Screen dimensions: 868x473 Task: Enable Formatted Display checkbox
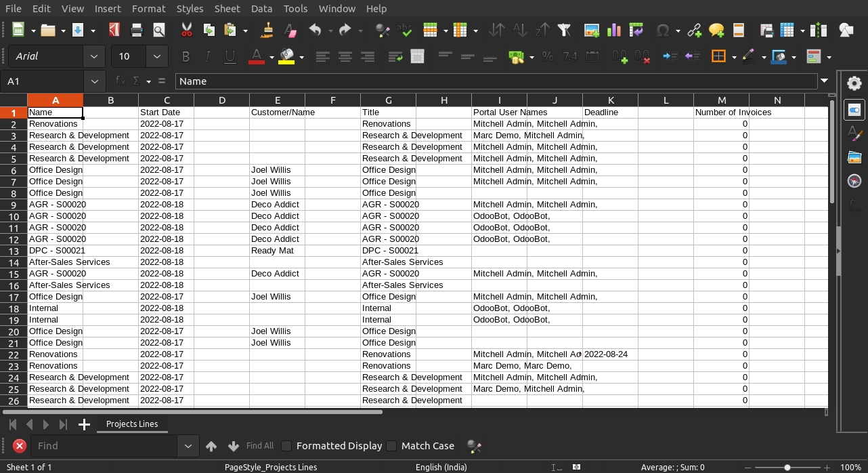coord(286,446)
